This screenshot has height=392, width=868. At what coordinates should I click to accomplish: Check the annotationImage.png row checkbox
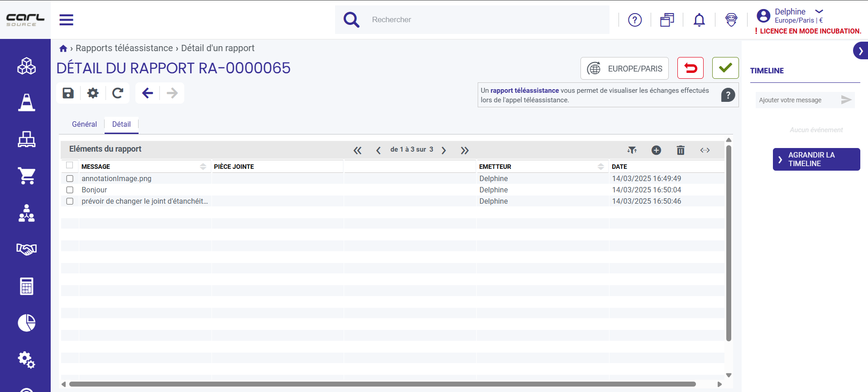point(70,179)
